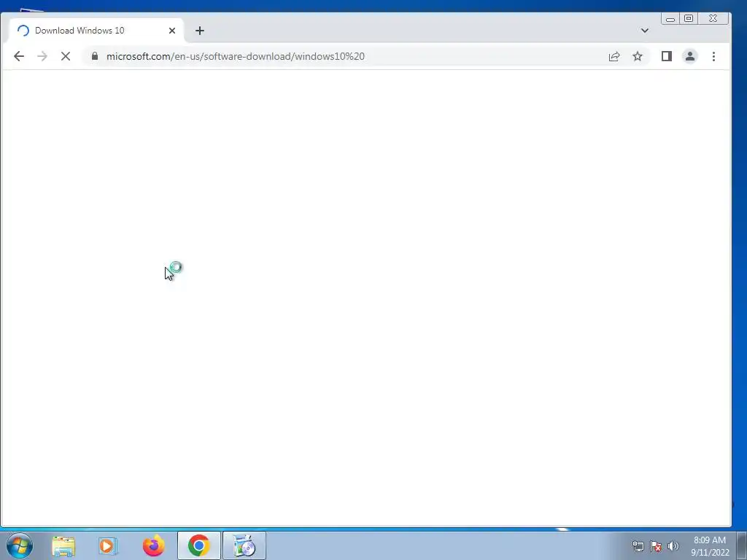The height and width of the screenshot is (560, 747).
Task: Minimize the Chrome window
Action: [670, 18]
